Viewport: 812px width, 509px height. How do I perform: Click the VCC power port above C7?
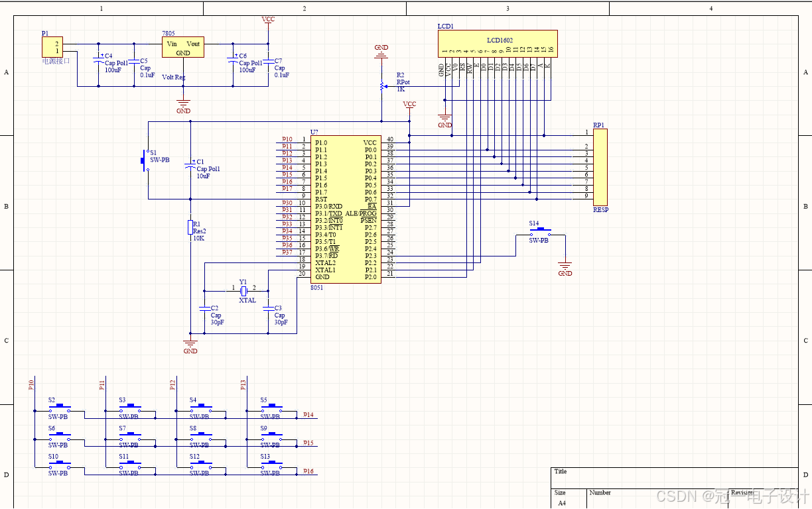coord(268,21)
